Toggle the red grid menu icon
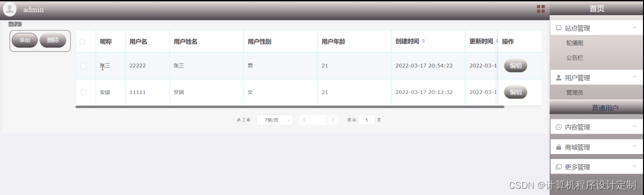The image size is (644, 195). pyautogui.click(x=541, y=9)
